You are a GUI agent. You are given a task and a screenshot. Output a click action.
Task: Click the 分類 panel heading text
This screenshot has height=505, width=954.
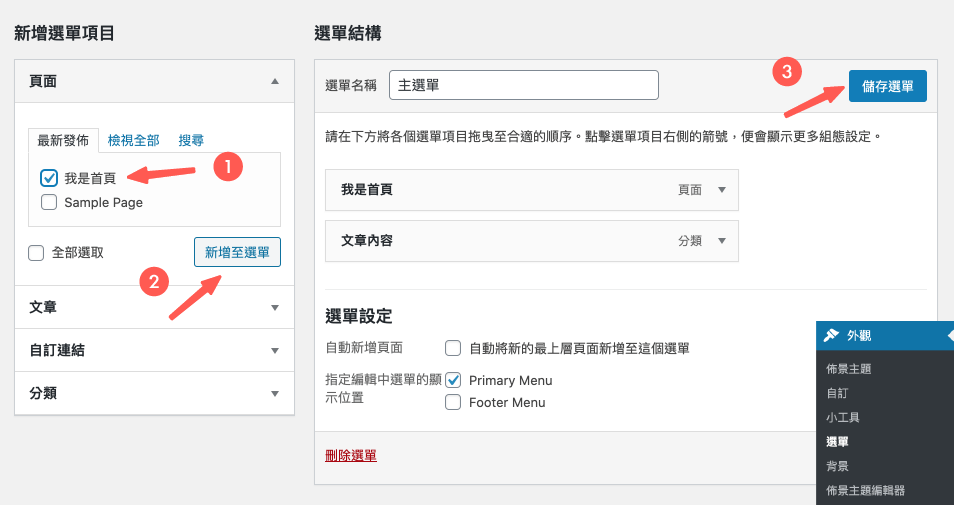(43, 394)
